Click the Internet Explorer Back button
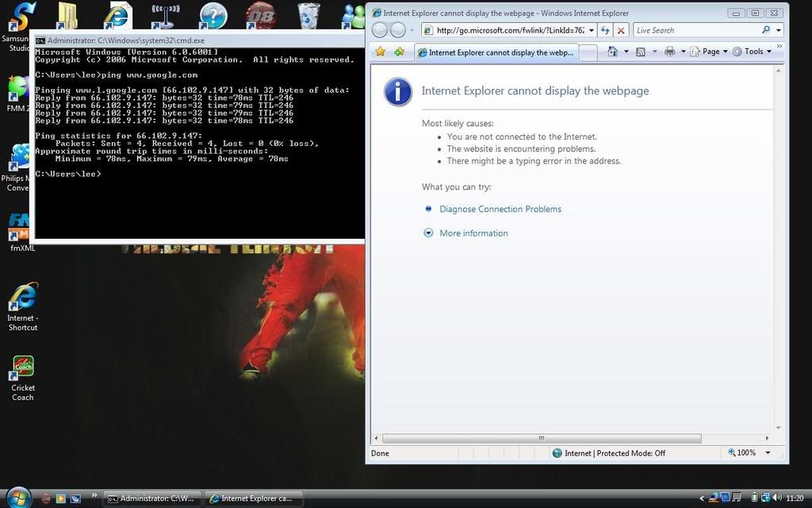This screenshot has width=812, height=508. [380, 30]
